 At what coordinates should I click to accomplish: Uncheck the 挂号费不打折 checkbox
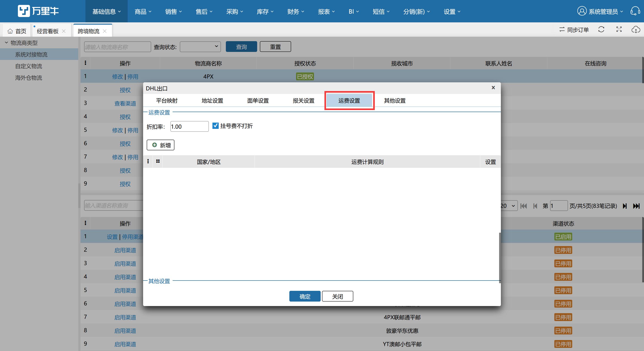pos(215,126)
